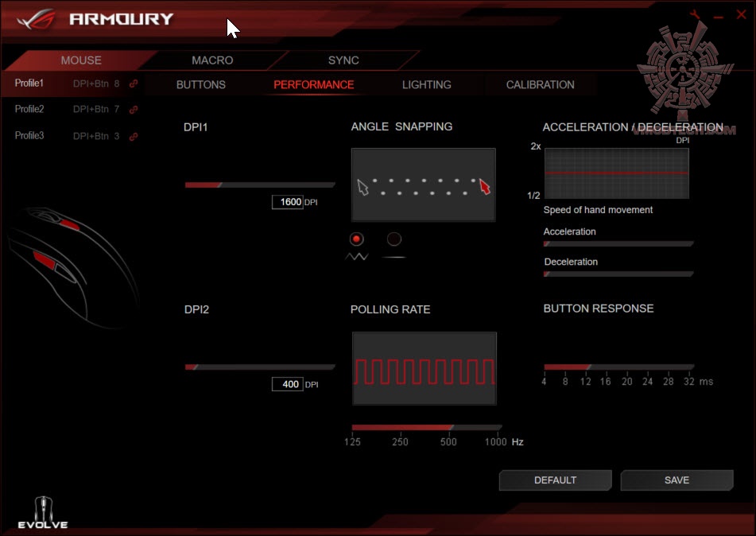Enable angle snapping on radio button
756x536 pixels.
(x=394, y=239)
